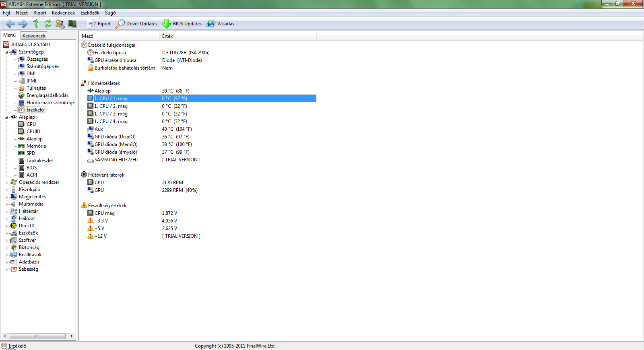The image size is (644, 350).
Task: Open the Riport menu
Action: pos(40,13)
